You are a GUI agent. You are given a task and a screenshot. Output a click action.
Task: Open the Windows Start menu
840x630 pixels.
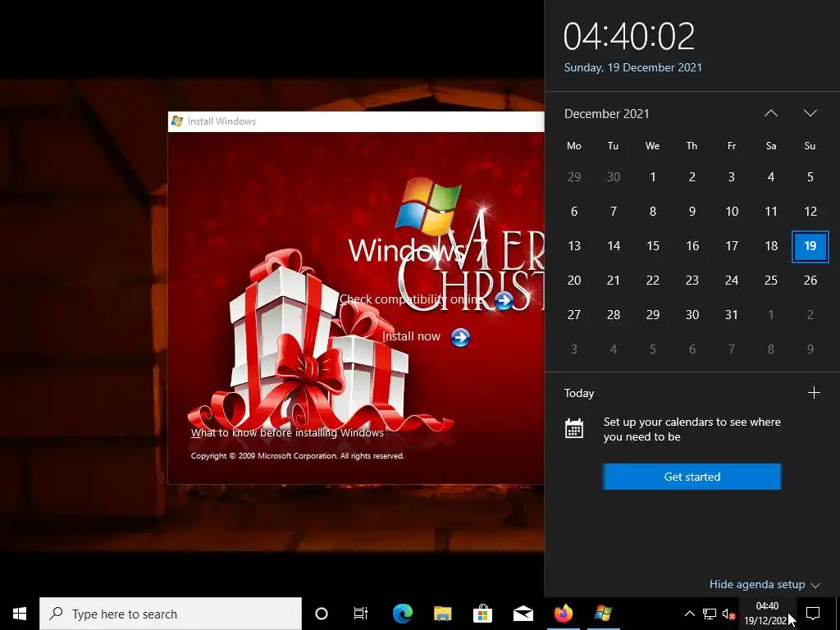point(20,614)
